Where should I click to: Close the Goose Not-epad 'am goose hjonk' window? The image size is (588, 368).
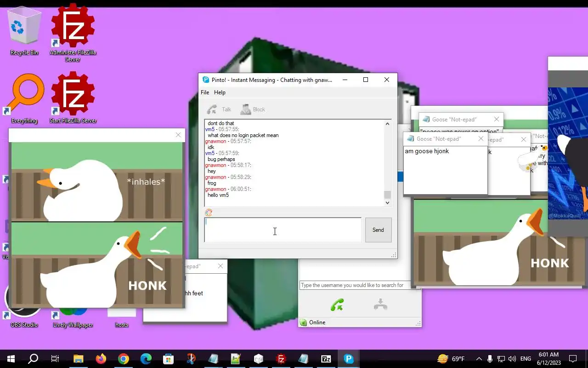[481, 138]
